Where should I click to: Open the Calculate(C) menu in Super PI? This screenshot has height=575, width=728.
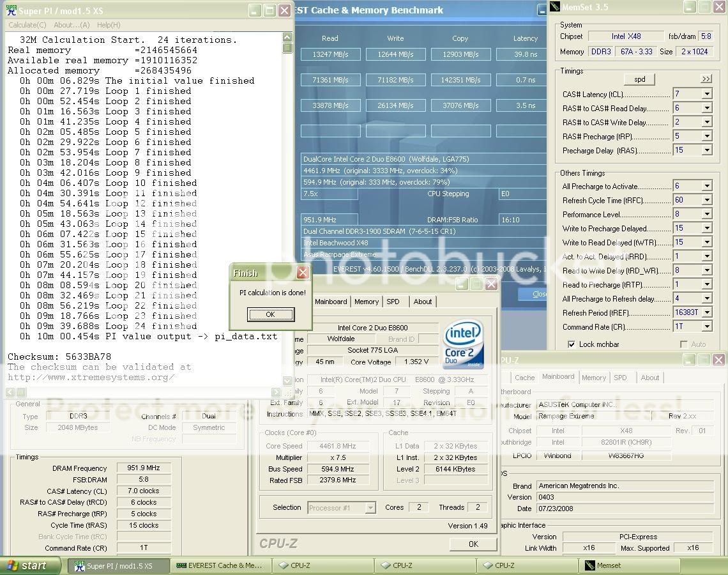pos(27,25)
